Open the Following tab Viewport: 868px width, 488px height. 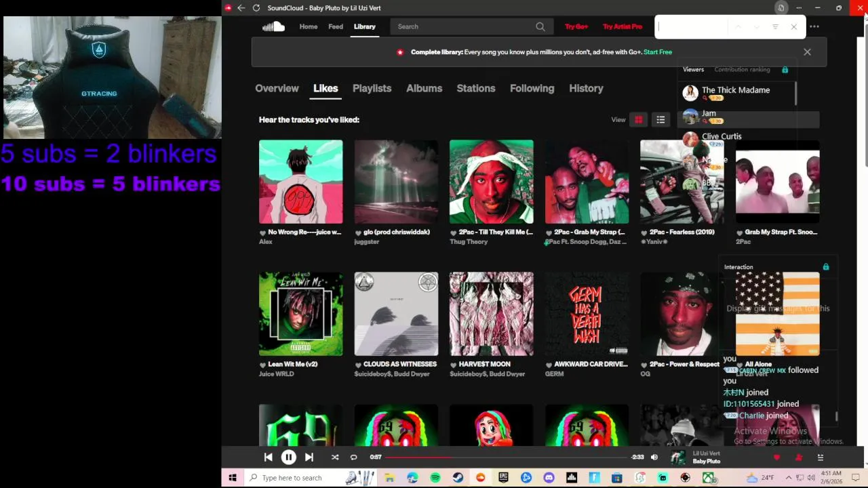(x=532, y=88)
